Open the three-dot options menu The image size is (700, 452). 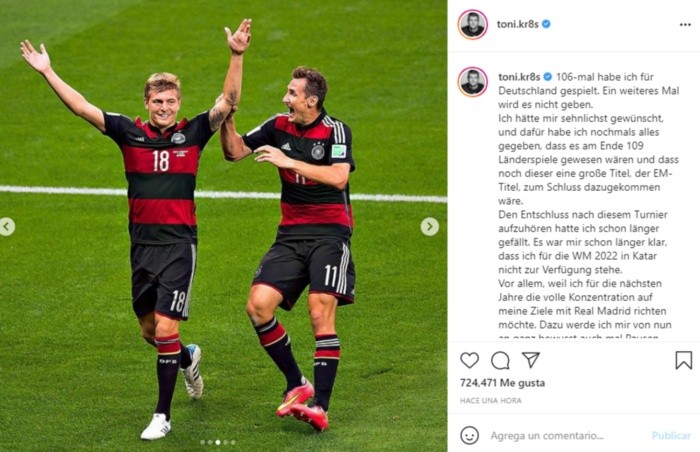[x=685, y=25]
